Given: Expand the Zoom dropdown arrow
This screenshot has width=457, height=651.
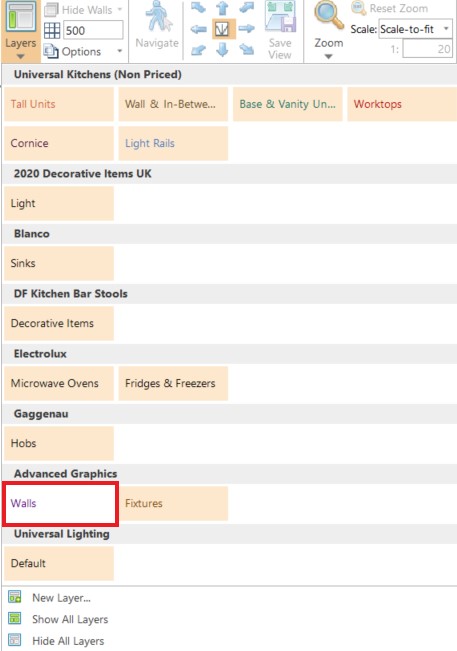Looking at the screenshot, I should 328,56.
